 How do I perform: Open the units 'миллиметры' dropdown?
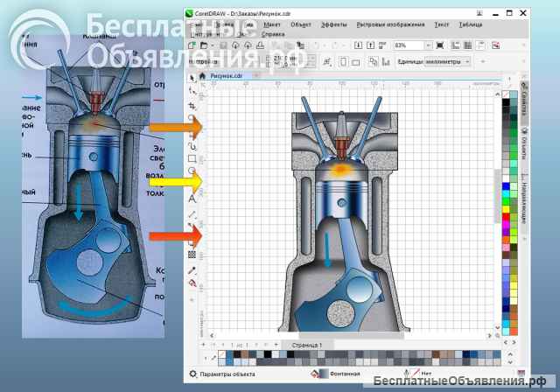point(467,62)
